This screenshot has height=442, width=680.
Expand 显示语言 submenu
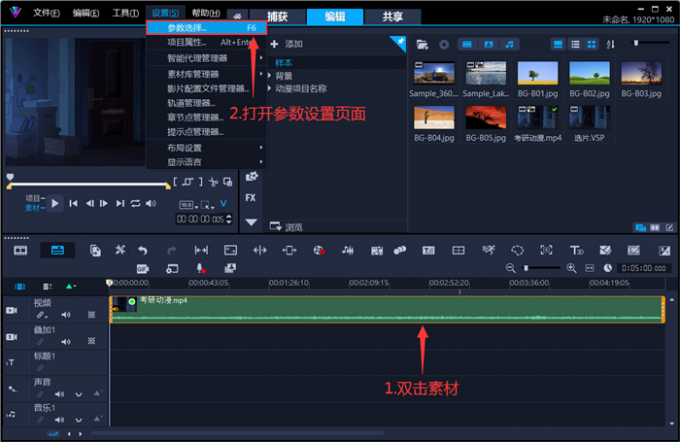(x=206, y=162)
